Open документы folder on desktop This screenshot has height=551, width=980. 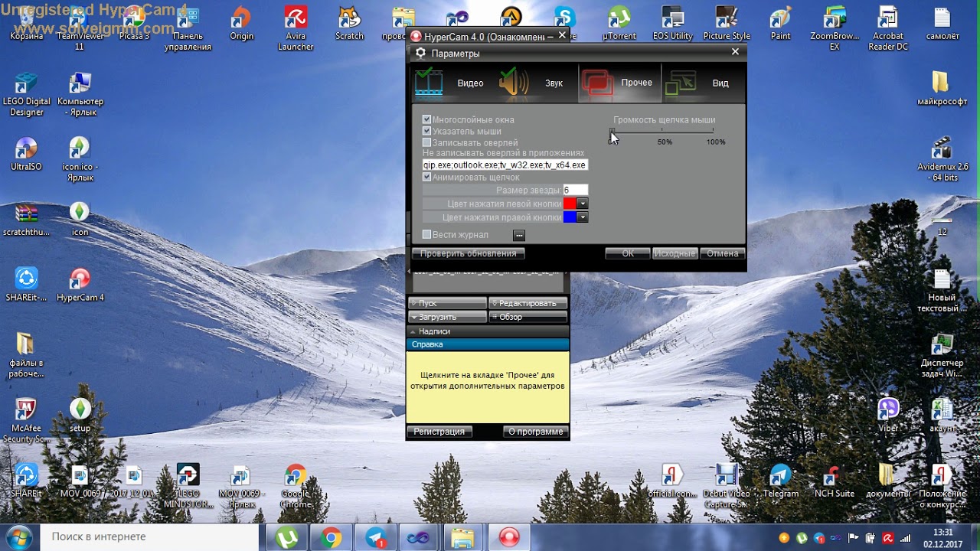point(887,481)
